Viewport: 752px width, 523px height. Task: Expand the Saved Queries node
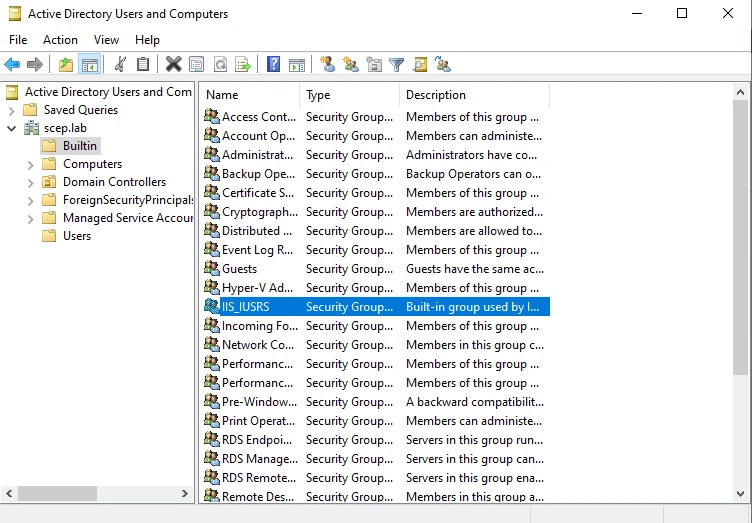point(12,111)
